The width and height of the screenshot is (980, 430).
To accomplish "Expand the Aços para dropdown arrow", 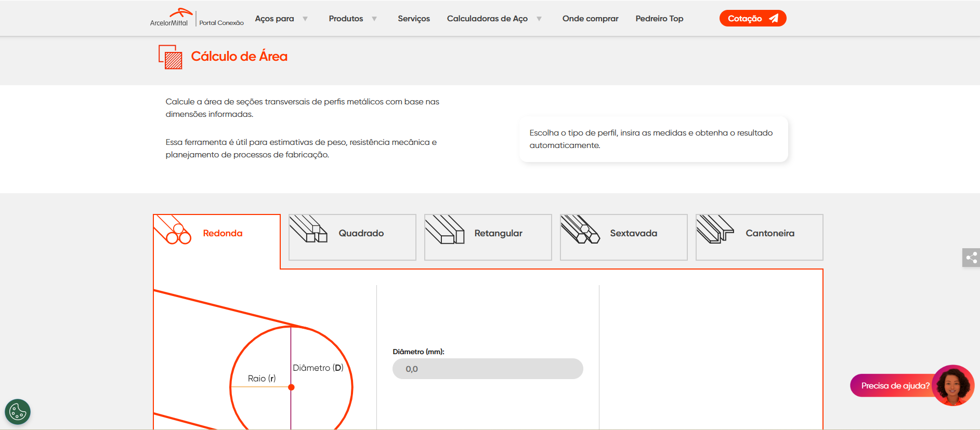I will 305,19.
